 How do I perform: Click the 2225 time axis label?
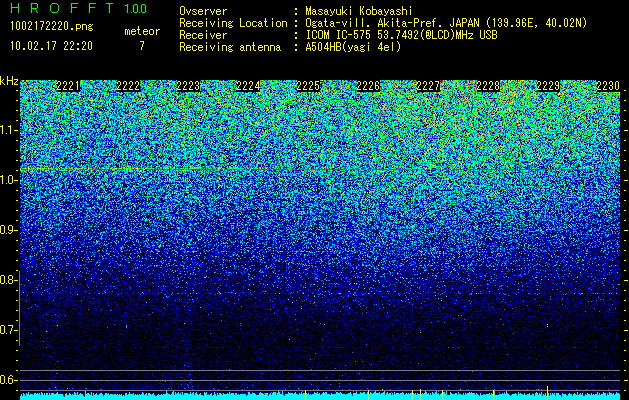(308, 86)
